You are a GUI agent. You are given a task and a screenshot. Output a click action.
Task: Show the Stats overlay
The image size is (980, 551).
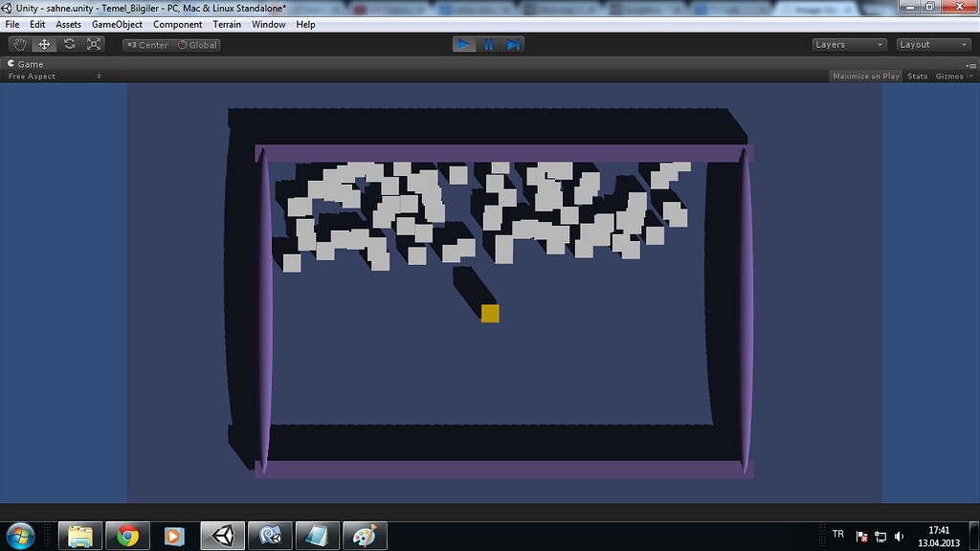click(917, 77)
